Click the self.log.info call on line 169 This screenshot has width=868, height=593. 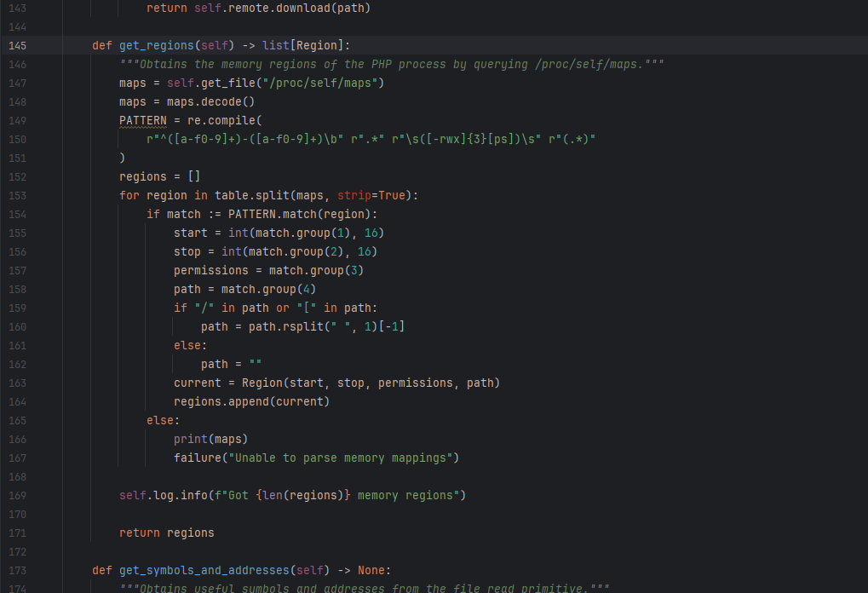(x=166, y=495)
